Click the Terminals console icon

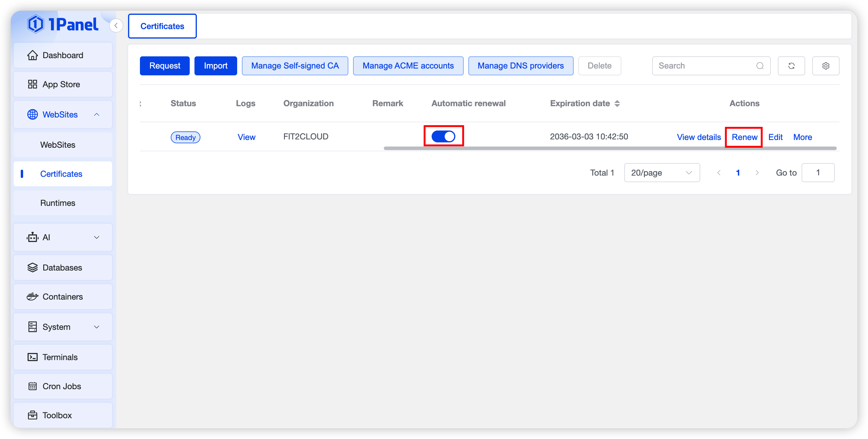point(32,357)
